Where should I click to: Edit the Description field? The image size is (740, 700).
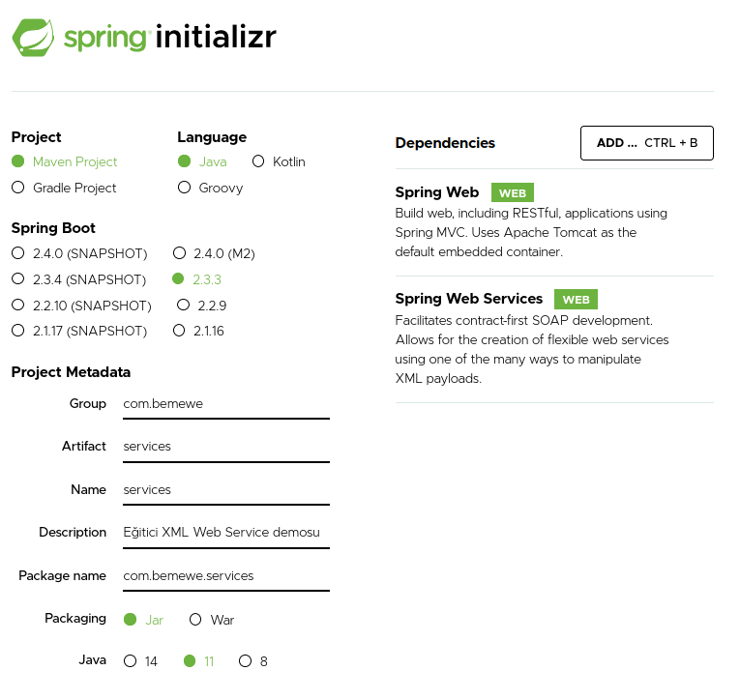click(226, 533)
